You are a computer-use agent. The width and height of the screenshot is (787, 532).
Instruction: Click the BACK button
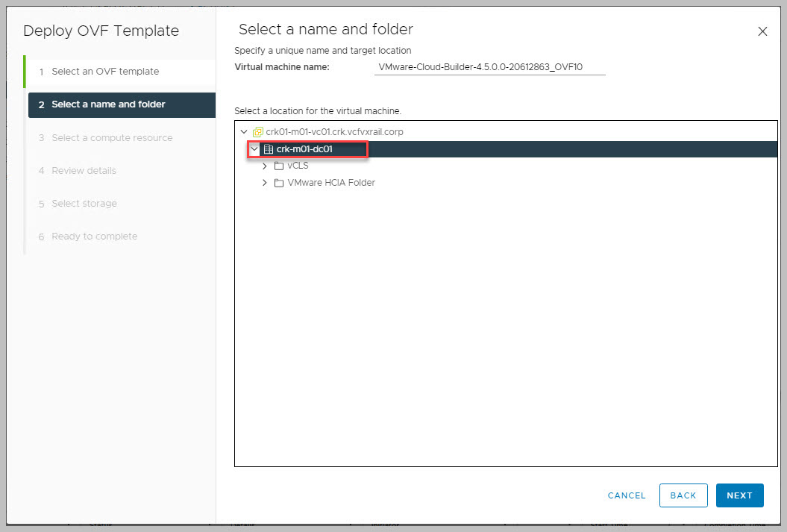683,495
